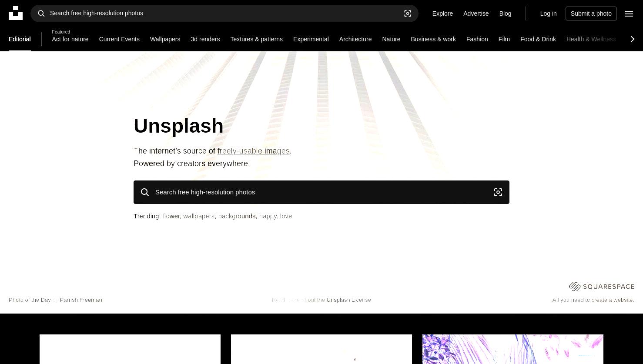Open the freely-usable images link

(x=253, y=151)
